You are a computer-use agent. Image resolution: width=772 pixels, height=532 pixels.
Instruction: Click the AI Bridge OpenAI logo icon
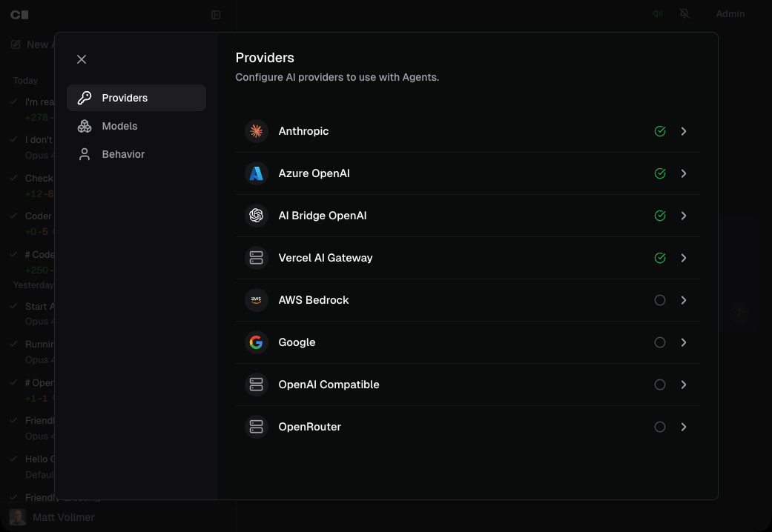point(257,216)
